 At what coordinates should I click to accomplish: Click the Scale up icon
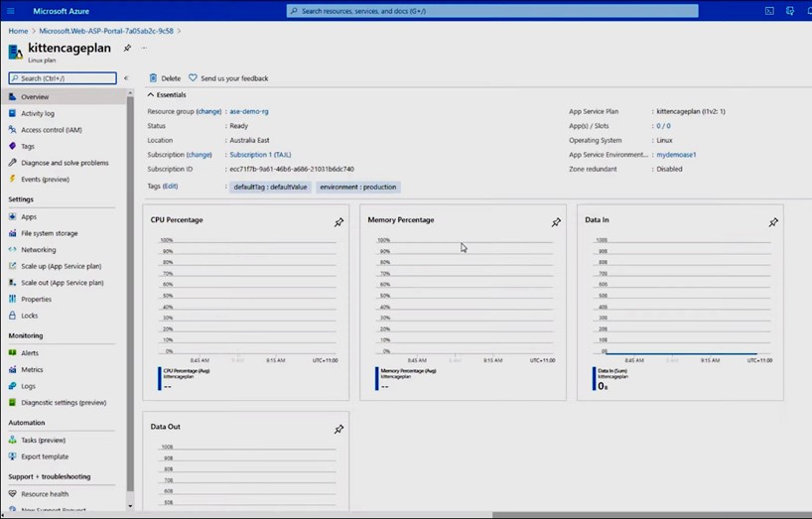[13, 266]
